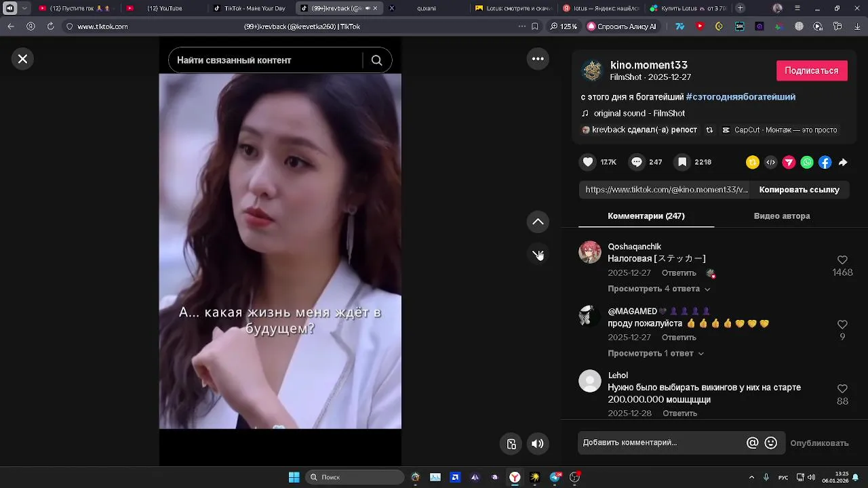
Task: Expand 'Просмотреть 1 ответ' replies
Action: [656, 353]
